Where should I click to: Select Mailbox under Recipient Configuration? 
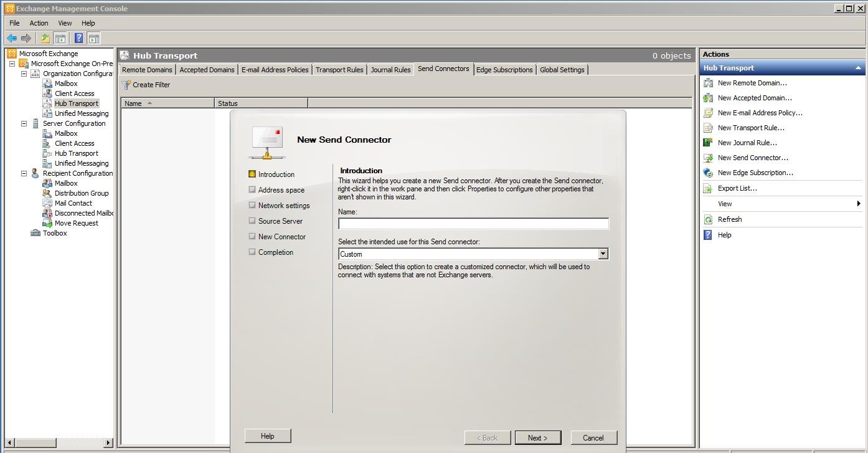tap(66, 183)
